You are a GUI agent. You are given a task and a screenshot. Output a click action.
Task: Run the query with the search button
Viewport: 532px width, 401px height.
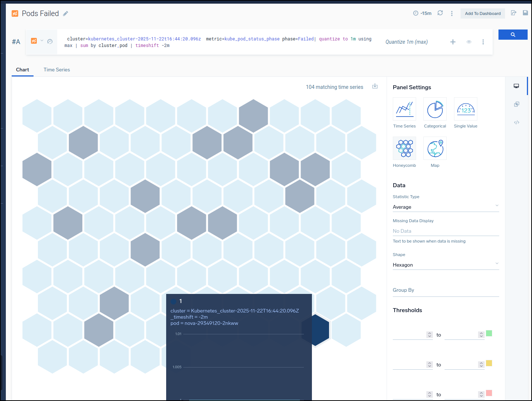[513, 35]
